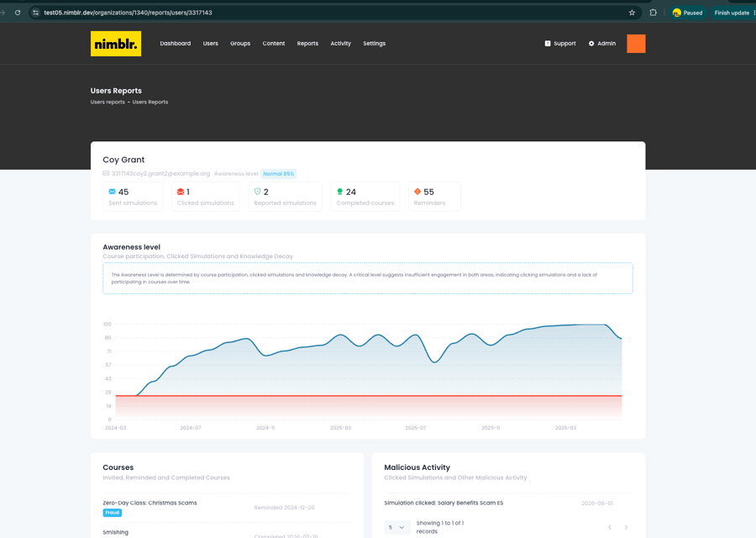
Task: Go to the Users reports breadcrumb
Action: tap(108, 102)
